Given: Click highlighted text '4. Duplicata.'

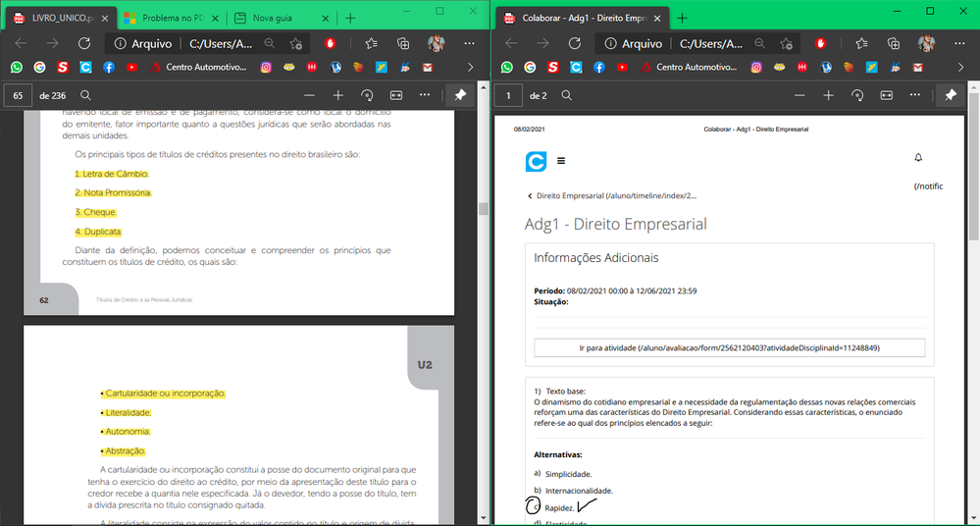Looking at the screenshot, I should click(x=98, y=232).
